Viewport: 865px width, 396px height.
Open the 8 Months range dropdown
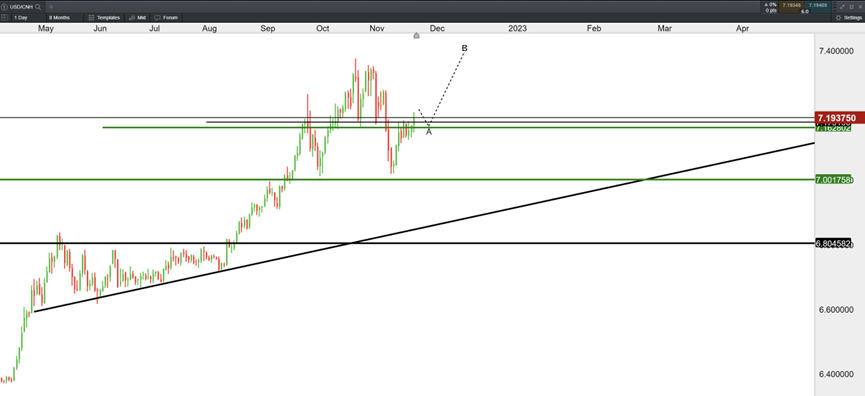tap(64, 18)
